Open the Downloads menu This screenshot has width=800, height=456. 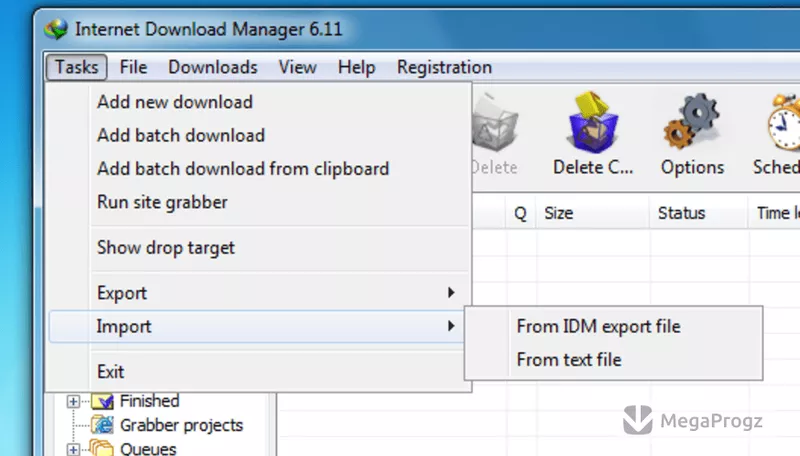tap(213, 67)
